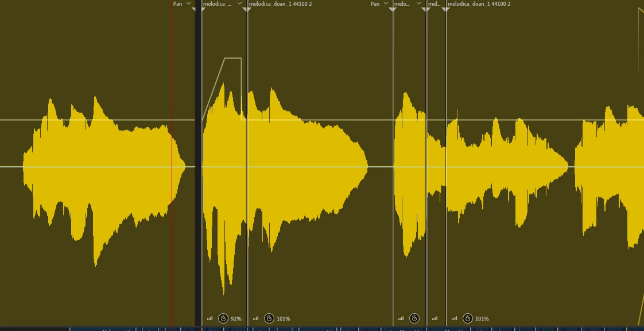
Task: Open the dropdown chevron next to melo... clip name
Action: [418, 3]
